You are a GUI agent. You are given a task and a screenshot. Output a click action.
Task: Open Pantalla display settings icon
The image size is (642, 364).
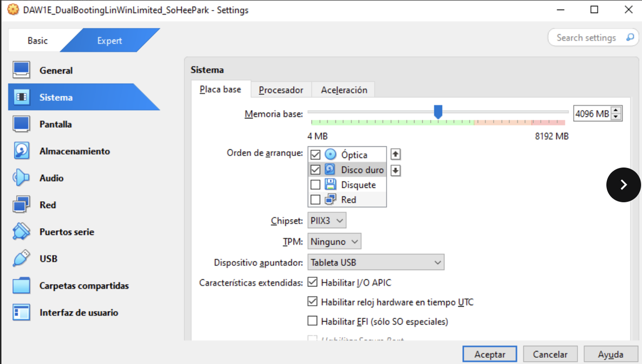(x=22, y=124)
